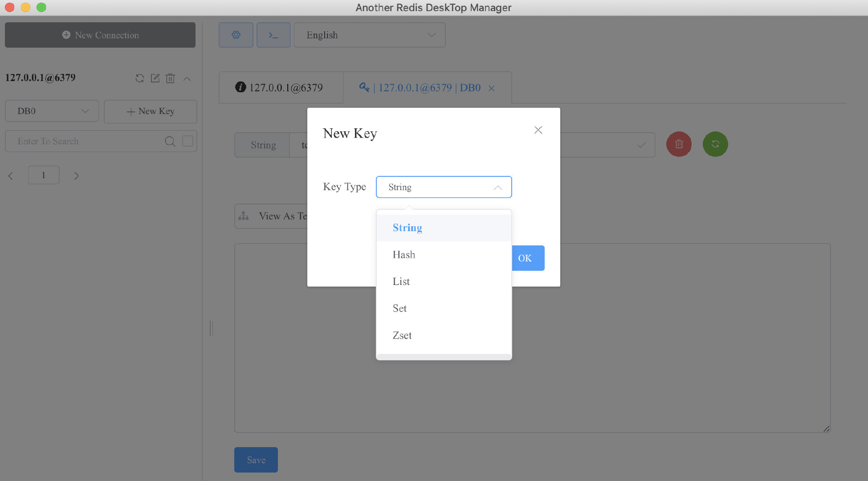Open the DB0 database dropdown

pyautogui.click(x=52, y=111)
